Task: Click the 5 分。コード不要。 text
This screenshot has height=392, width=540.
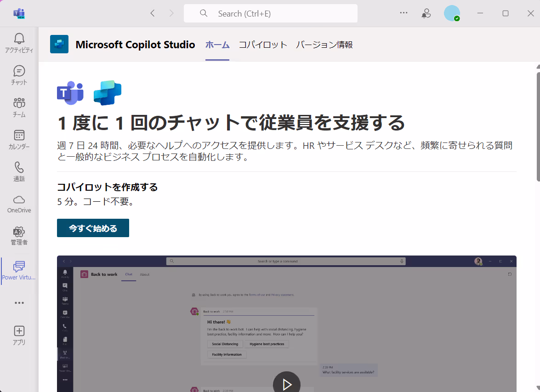Action: pyautogui.click(x=96, y=201)
